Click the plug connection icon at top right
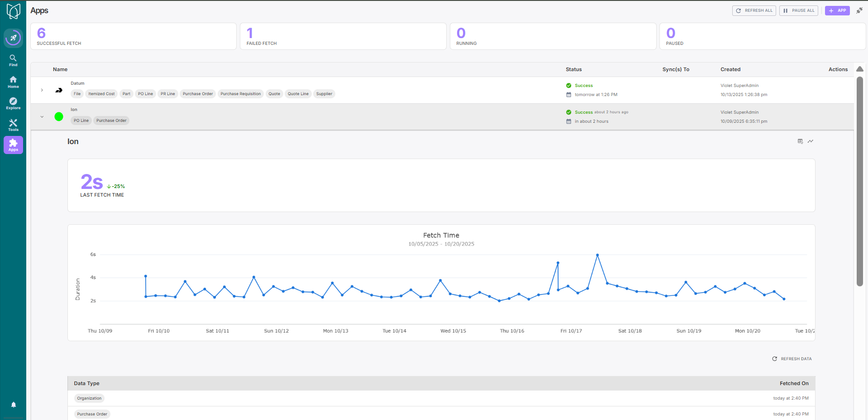 point(859,10)
